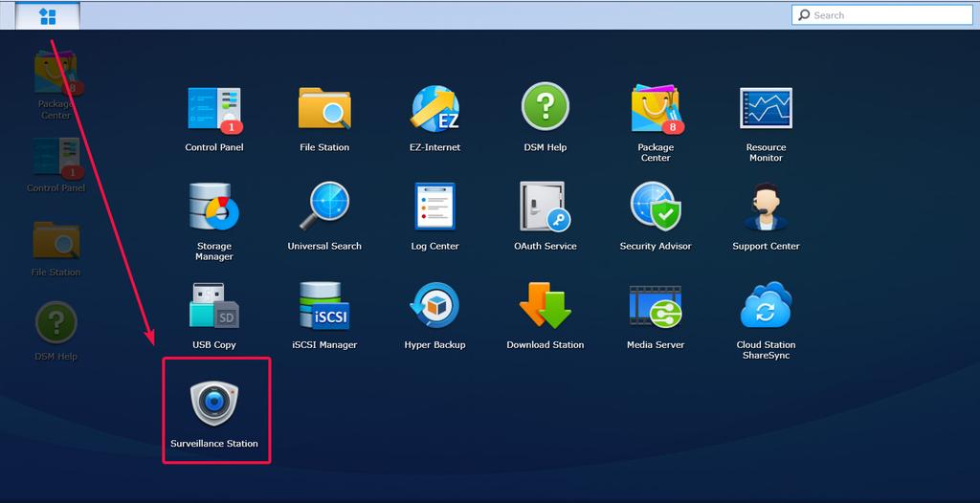The height and width of the screenshot is (503, 980).
Task: Open Storage Manager
Action: [x=214, y=207]
